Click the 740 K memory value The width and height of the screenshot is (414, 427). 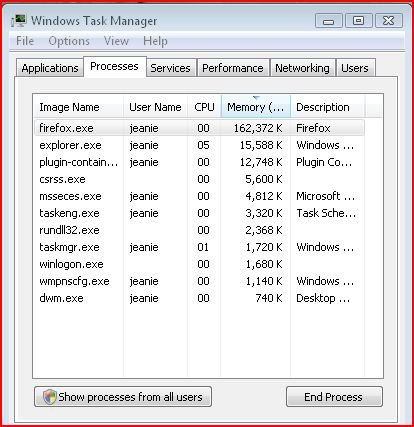(269, 298)
